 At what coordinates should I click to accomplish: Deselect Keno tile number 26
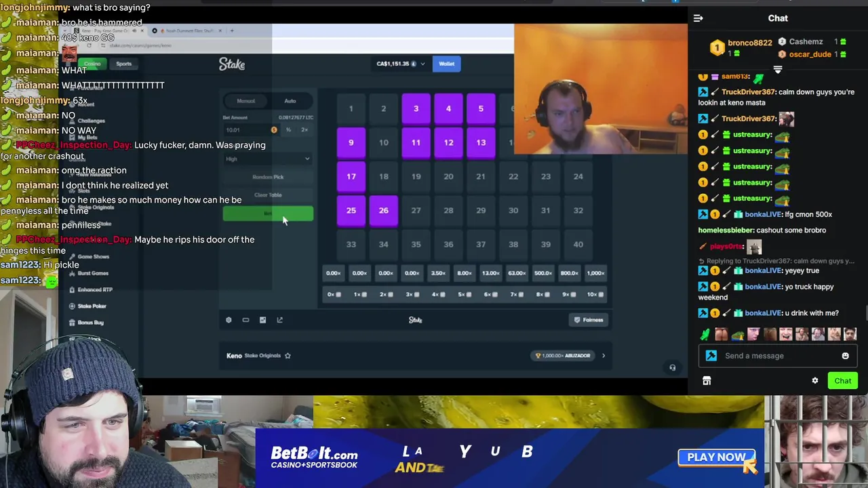pyautogui.click(x=383, y=210)
